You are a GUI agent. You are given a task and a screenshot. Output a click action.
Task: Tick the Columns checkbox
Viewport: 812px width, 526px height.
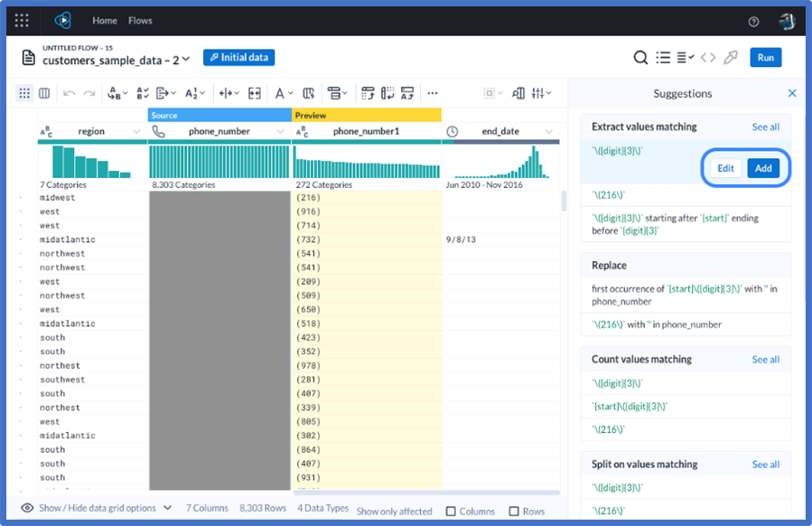[451, 512]
